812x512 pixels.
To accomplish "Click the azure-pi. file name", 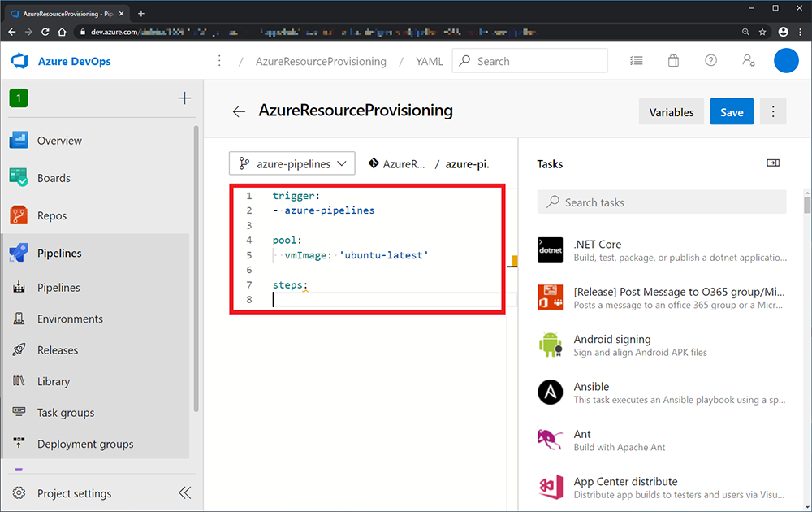I will click(467, 163).
